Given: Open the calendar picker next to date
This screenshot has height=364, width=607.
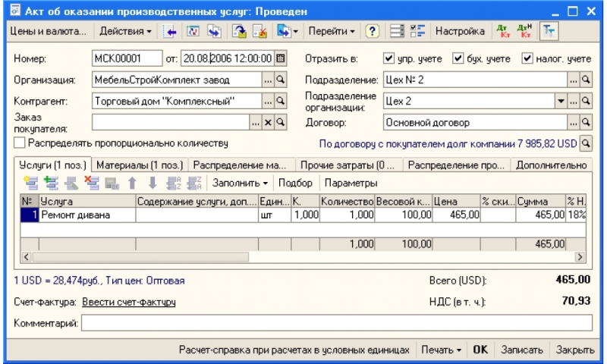Looking at the screenshot, I should (281, 58).
